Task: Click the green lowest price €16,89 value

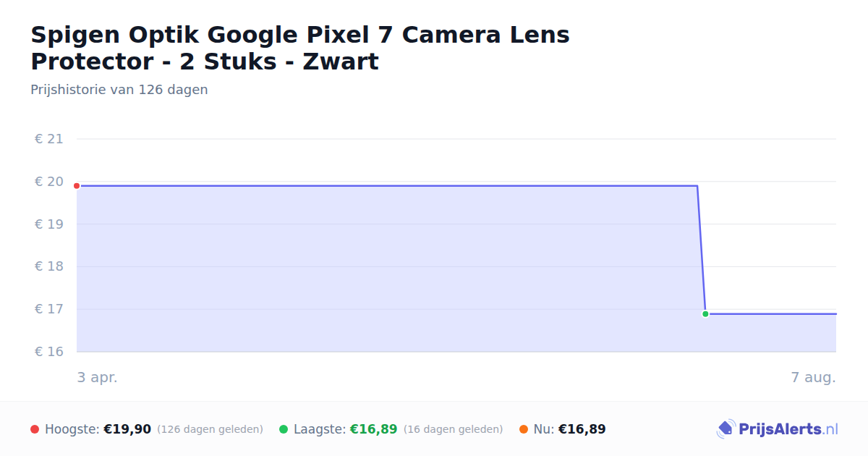Action: [x=374, y=429]
